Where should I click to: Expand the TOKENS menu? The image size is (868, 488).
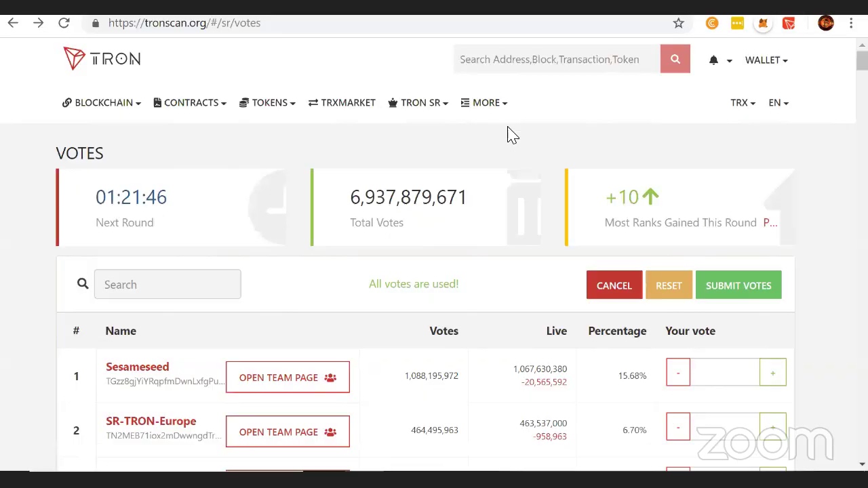(x=267, y=102)
